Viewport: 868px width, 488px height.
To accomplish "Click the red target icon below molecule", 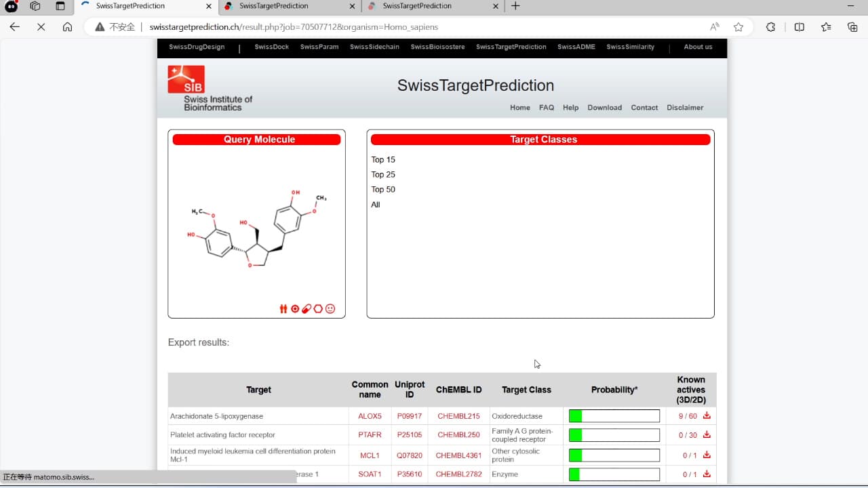I will click(x=295, y=309).
